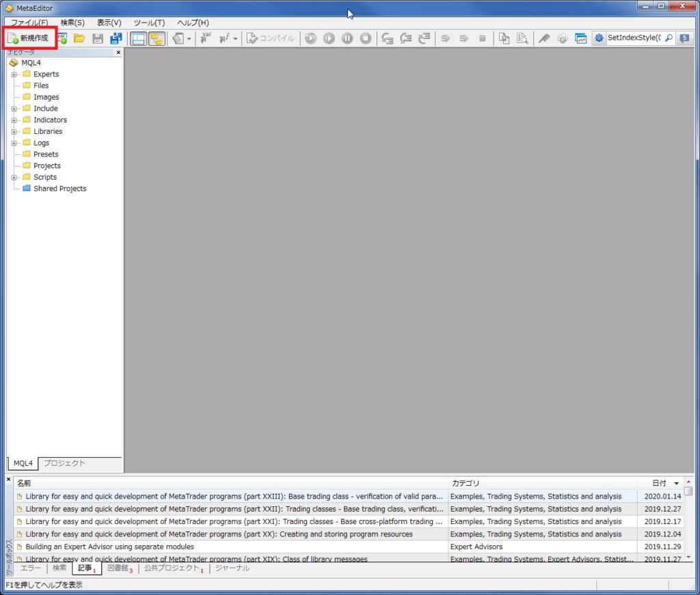Open the ファイル(F) menu

(x=29, y=23)
